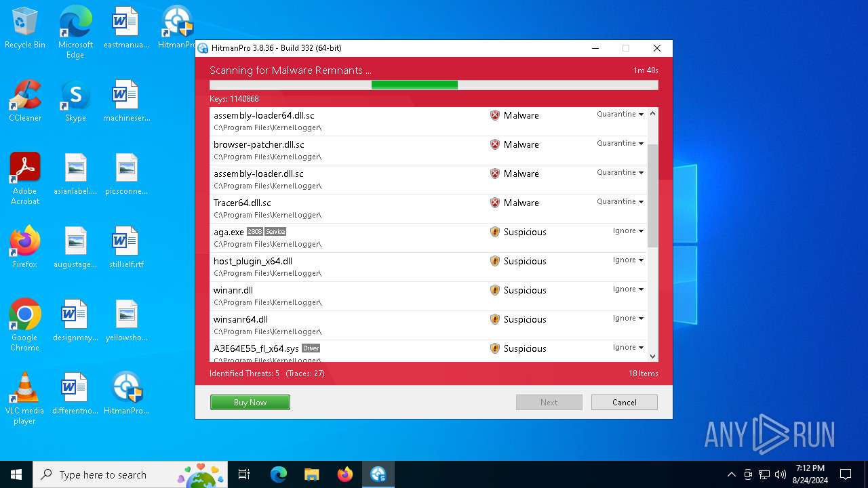The width and height of the screenshot is (868, 488).
Task: Select the aga.exe file name
Action: tap(229, 232)
